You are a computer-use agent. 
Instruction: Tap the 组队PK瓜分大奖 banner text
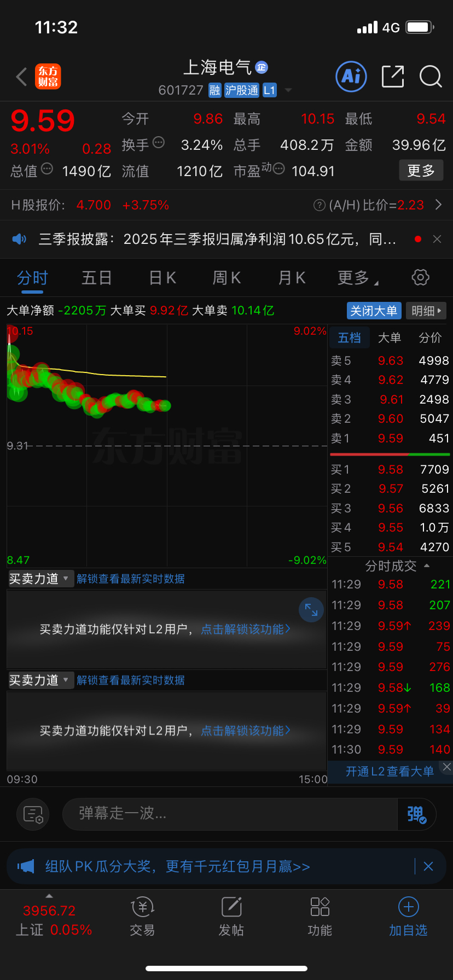[x=178, y=866]
